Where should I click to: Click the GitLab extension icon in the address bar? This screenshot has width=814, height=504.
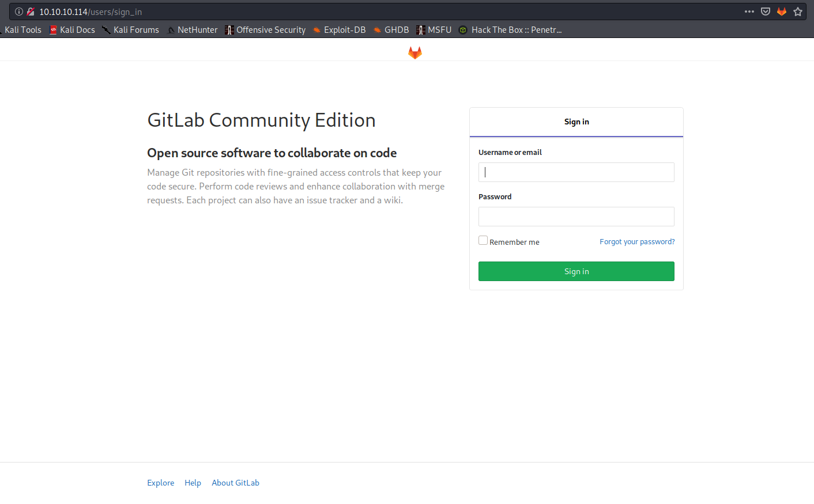pos(782,12)
